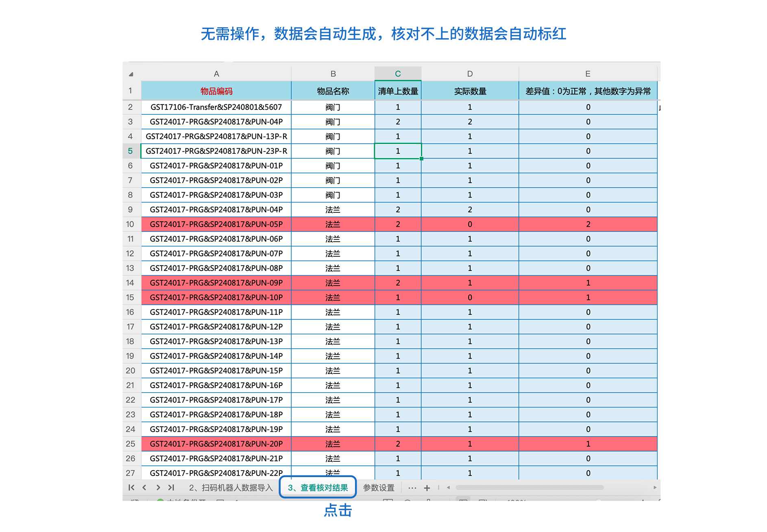Screen dimensions: 767x532
Task: Select cell GST24017-PRG&SP240817&PUN-01P
Action: tap(216, 166)
